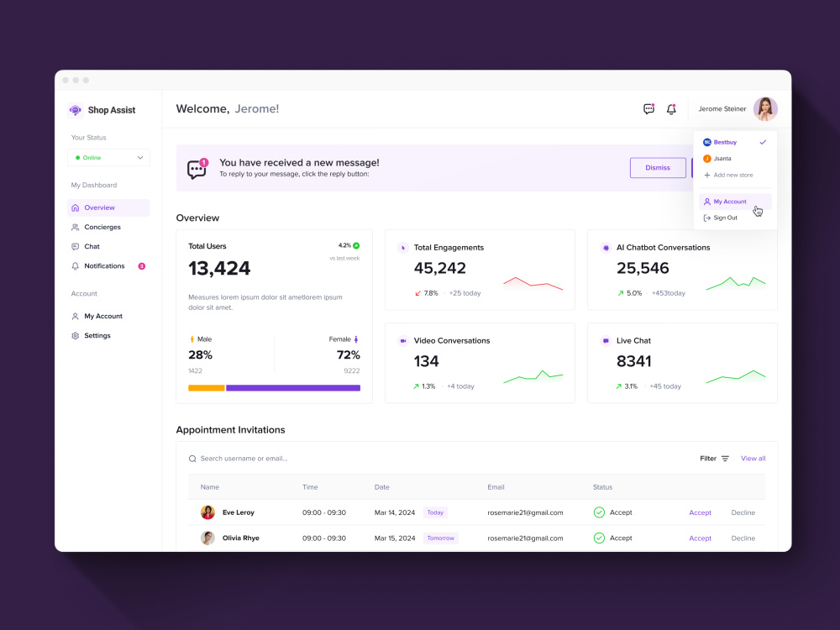Image resolution: width=840 pixels, height=630 pixels.
Task: Click the purple female portion of gender bar
Action: coord(293,388)
